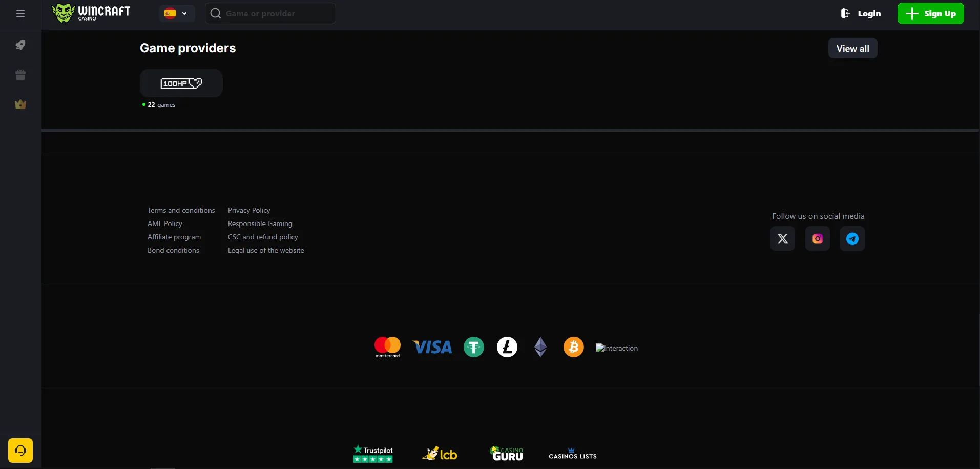Open the Trustpilot rating badge
The height and width of the screenshot is (469, 980).
tap(373, 454)
